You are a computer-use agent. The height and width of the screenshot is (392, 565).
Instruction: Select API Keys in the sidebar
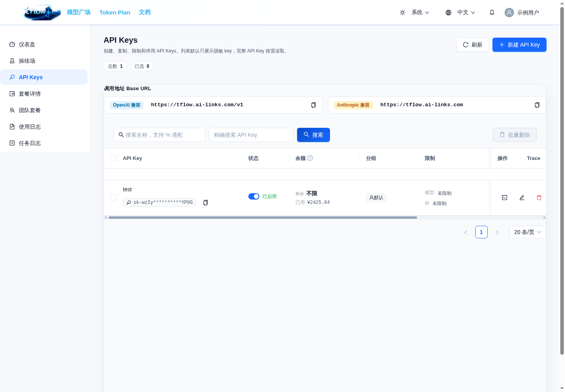(44, 77)
